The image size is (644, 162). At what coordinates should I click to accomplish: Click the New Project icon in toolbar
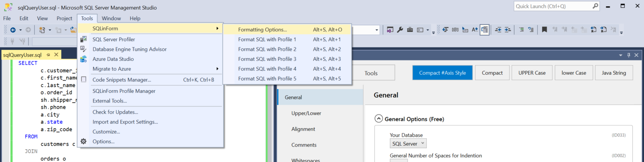click(x=42, y=30)
